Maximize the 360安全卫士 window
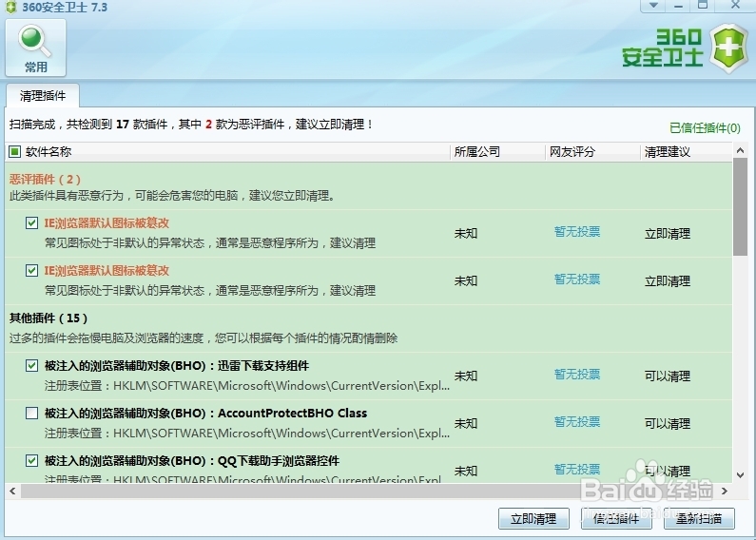This screenshot has width=756, height=540. 703,6
